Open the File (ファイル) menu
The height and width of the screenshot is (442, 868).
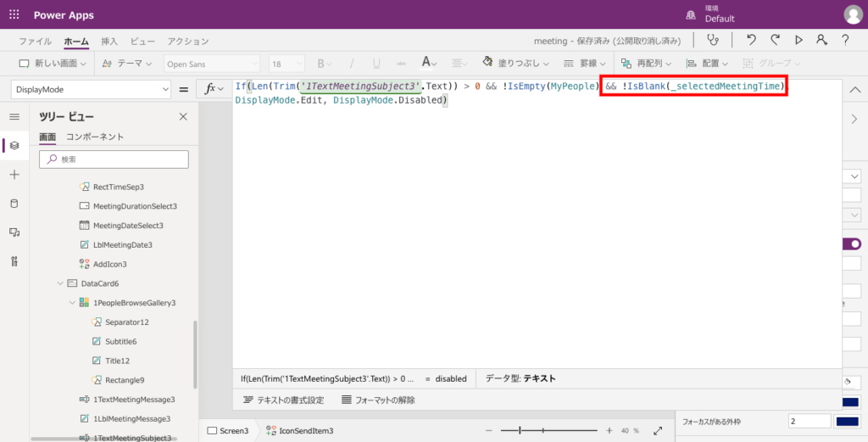pos(35,42)
